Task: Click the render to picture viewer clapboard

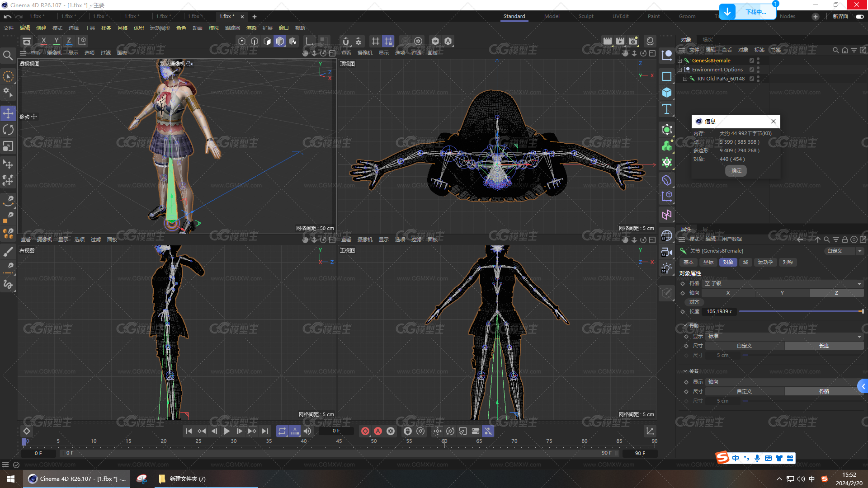Action: tap(620, 41)
